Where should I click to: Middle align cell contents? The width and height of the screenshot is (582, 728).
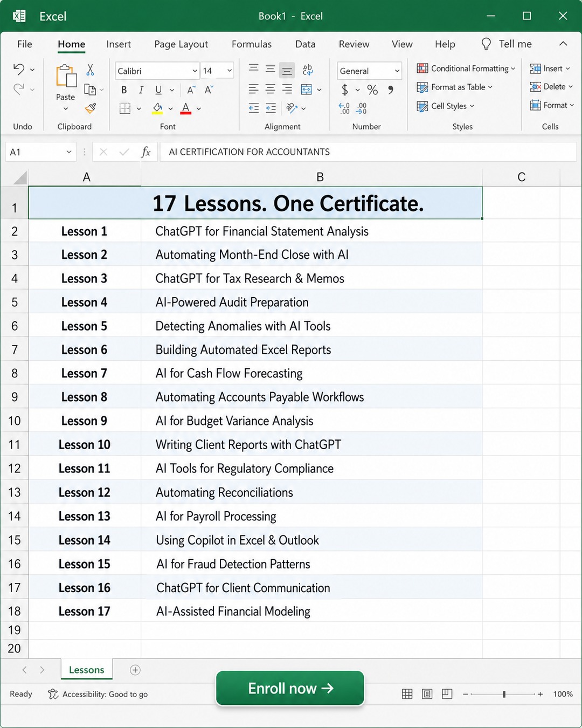pyautogui.click(x=271, y=68)
